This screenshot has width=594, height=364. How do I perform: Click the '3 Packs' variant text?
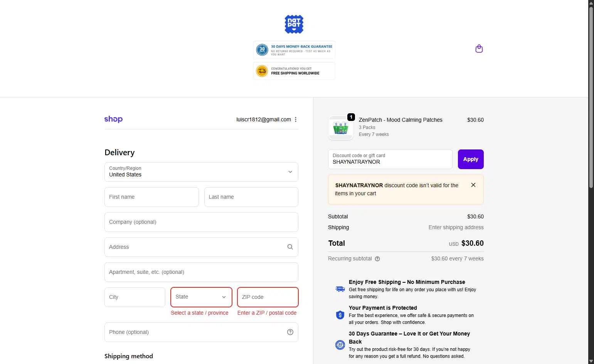click(367, 127)
